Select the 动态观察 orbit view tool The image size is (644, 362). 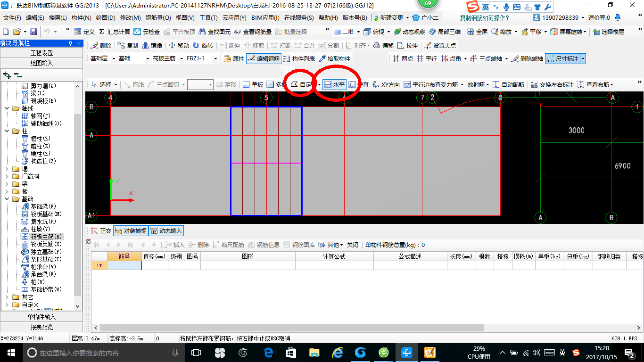(x=409, y=32)
